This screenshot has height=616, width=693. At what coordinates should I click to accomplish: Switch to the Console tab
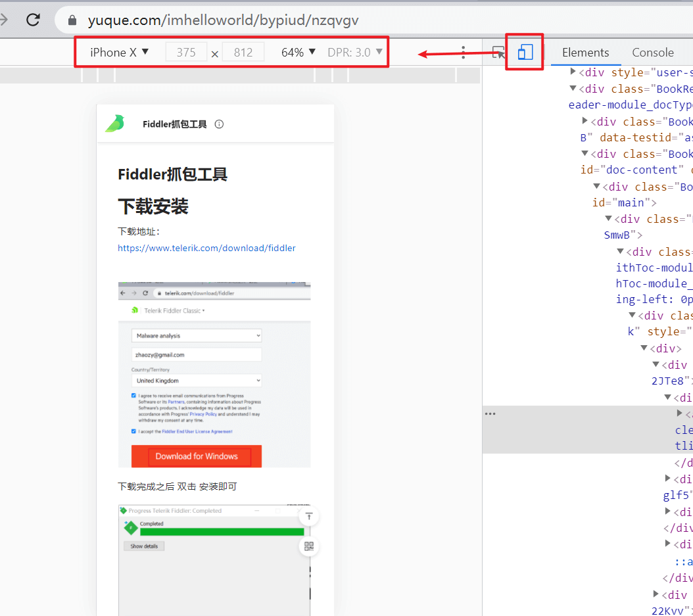[x=653, y=52]
